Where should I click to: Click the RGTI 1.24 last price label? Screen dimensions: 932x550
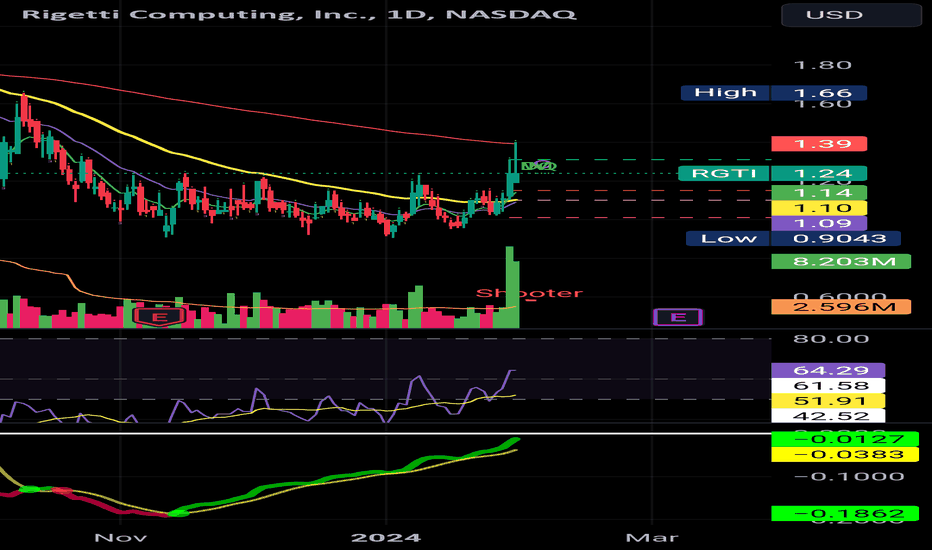pyautogui.click(x=772, y=174)
